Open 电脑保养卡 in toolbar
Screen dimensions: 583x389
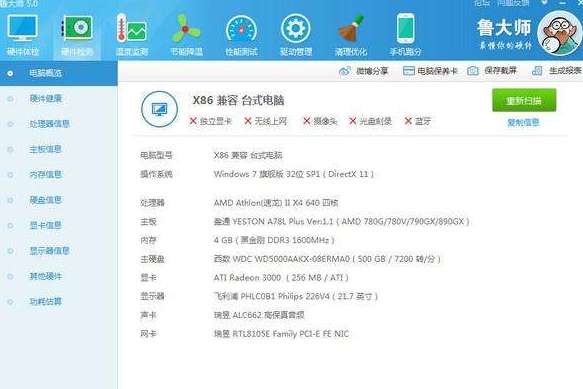[x=430, y=71]
